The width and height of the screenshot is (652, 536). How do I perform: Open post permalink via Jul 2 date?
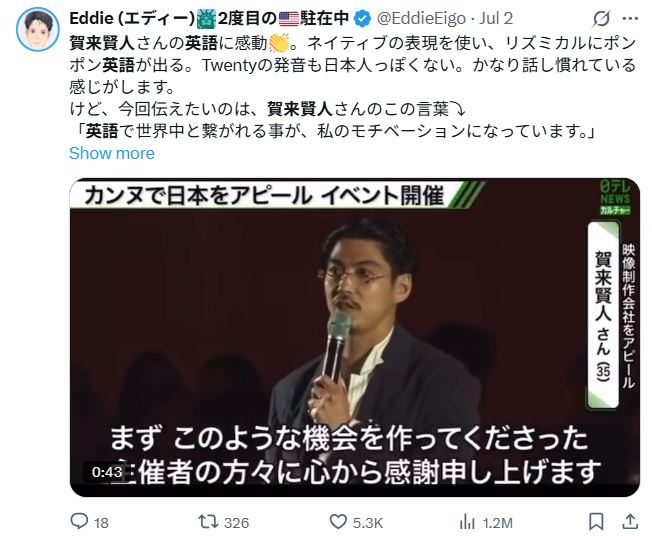pyautogui.click(x=496, y=18)
